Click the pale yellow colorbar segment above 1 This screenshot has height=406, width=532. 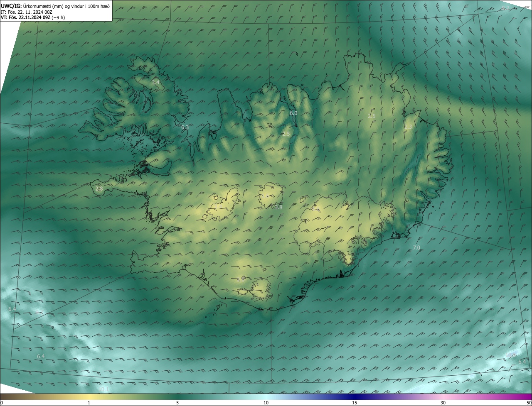89,396
